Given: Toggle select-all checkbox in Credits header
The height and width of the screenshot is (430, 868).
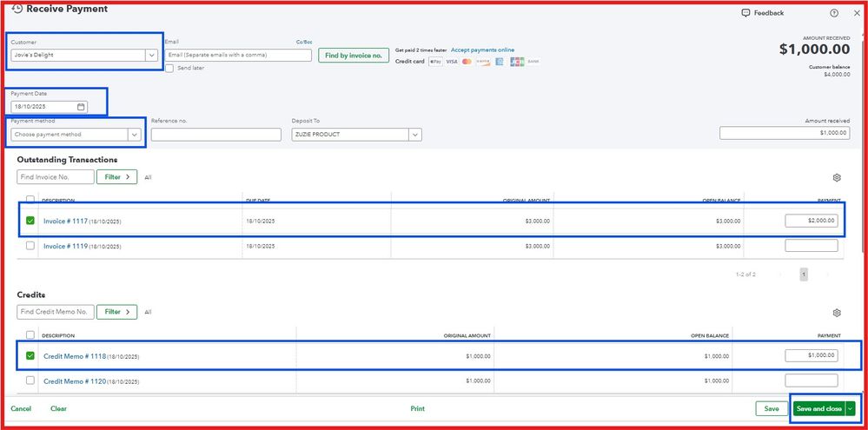Looking at the screenshot, I should click(x=30, y=334).
